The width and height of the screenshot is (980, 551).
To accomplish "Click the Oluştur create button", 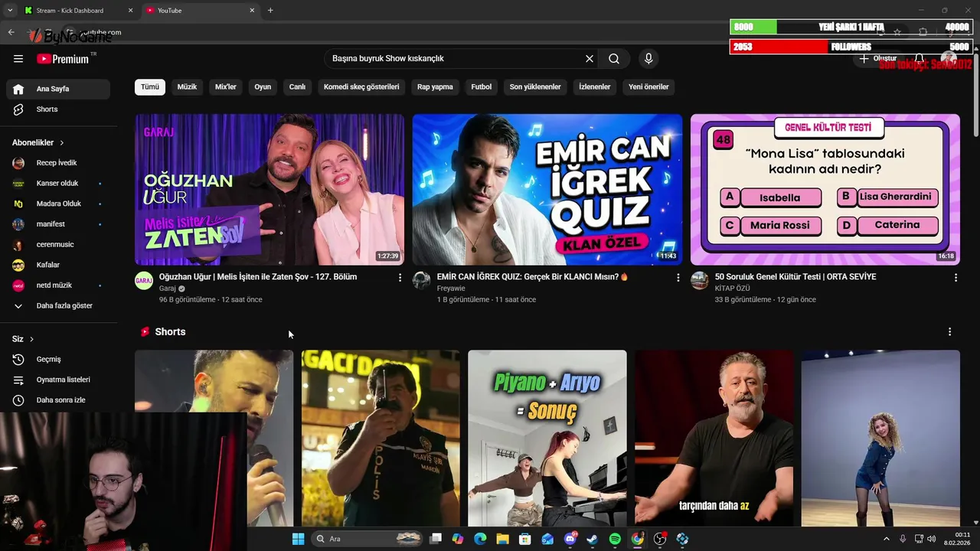I will [x=877, y=59].
